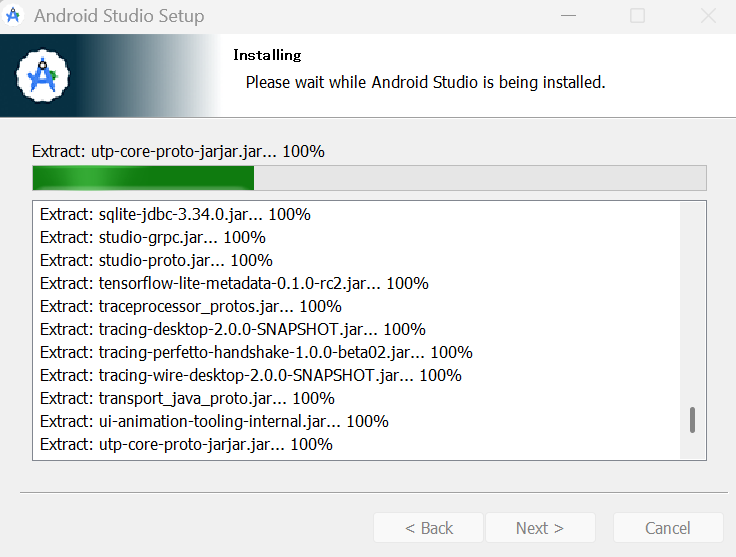Close the Android Studio Setup window
This screenshot has height=557, width=736.
coord(707,16)
